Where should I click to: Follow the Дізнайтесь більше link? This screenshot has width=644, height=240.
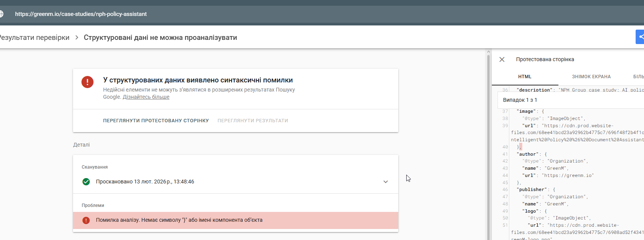(146, 97)
